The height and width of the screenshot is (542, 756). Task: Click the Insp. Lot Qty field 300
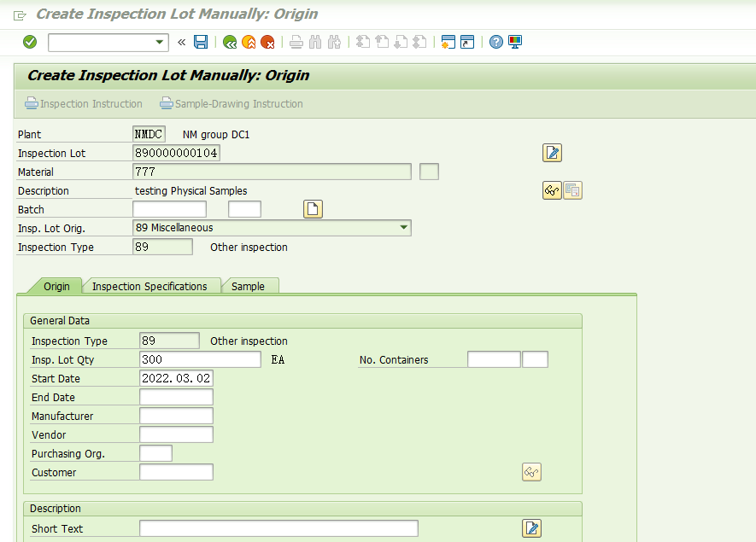(200, 359)
